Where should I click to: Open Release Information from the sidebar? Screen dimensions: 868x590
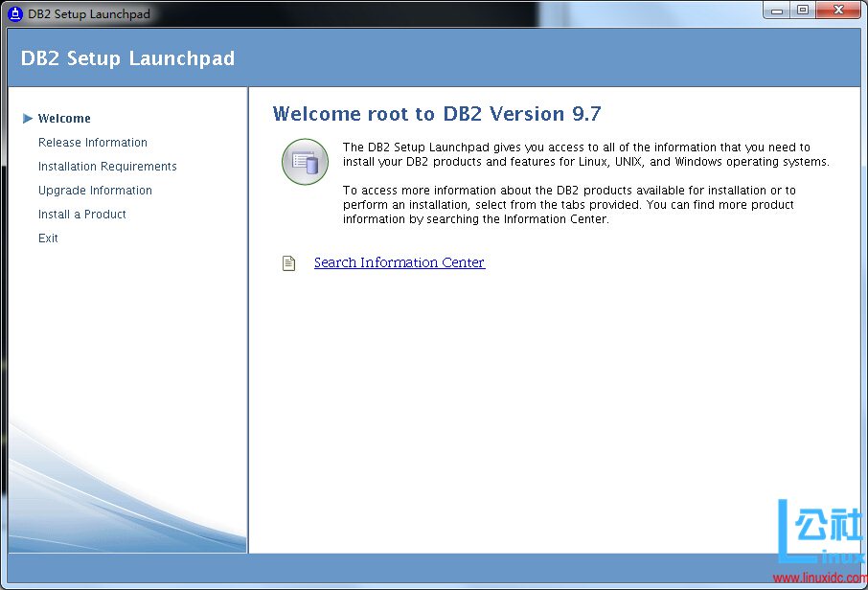92,142
